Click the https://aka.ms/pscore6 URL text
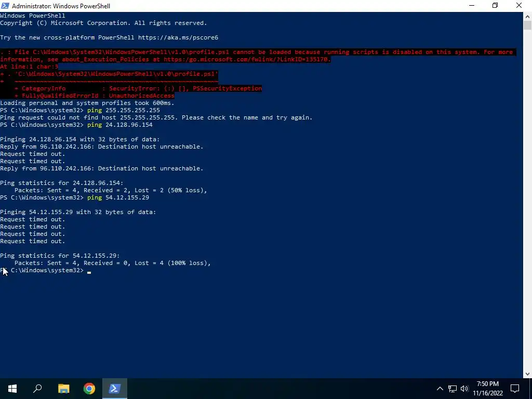Screen dimensions: 532x399 [x=178, y=37]
